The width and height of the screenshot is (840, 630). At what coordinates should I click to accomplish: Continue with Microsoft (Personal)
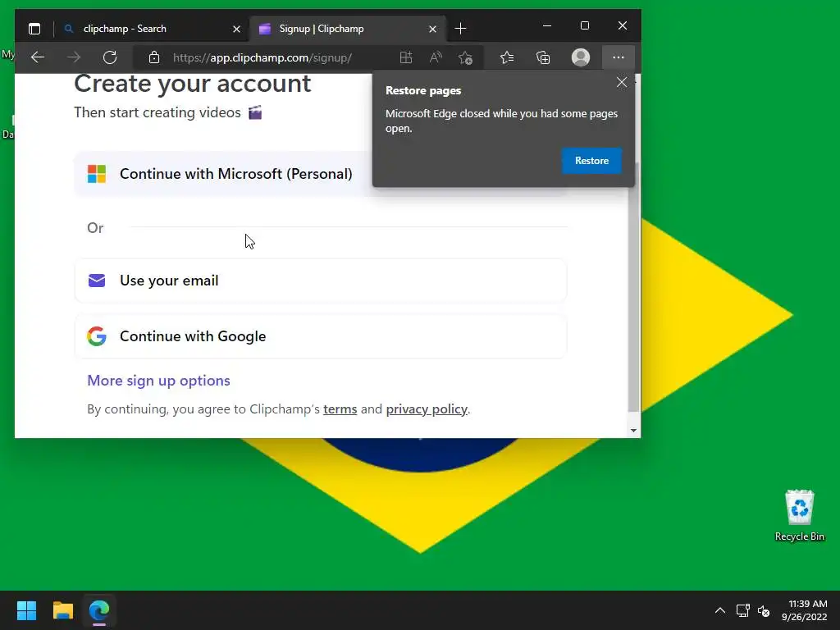[321, 174]
